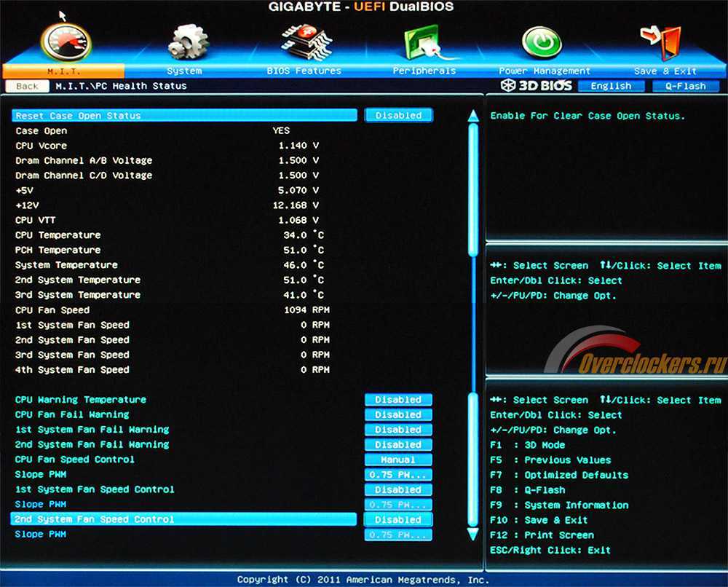This screenshot has width=728, height=587.
Task: Launch the Q-Flash utility button
Action: tap(685, 86)
